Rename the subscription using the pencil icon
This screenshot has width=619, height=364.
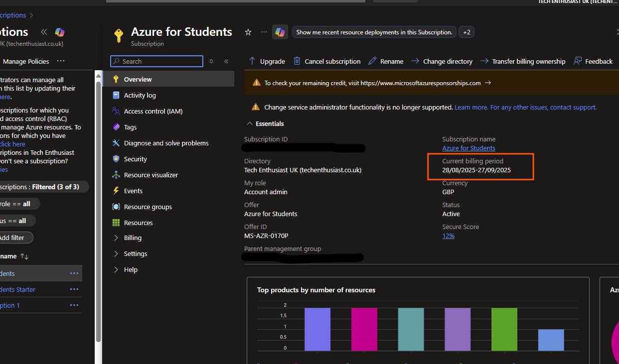pos(372,61)
